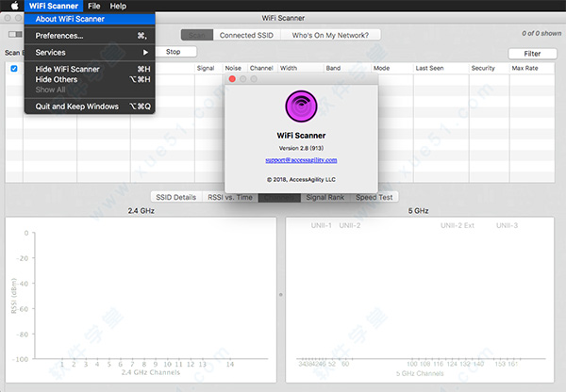Toggle the sidebar switch in the toolbar
Viewport: 566px width, 392px height.
[15, 34]
